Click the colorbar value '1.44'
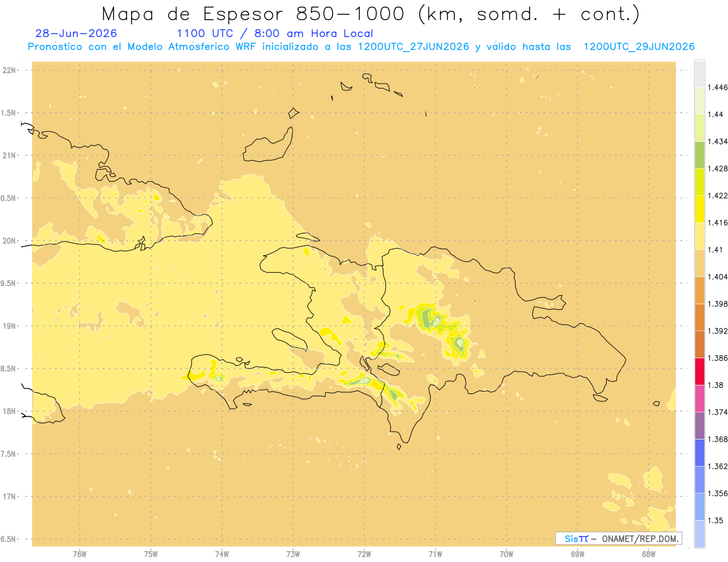The height and width of the screenshot is (562, 728). (717, 115)
